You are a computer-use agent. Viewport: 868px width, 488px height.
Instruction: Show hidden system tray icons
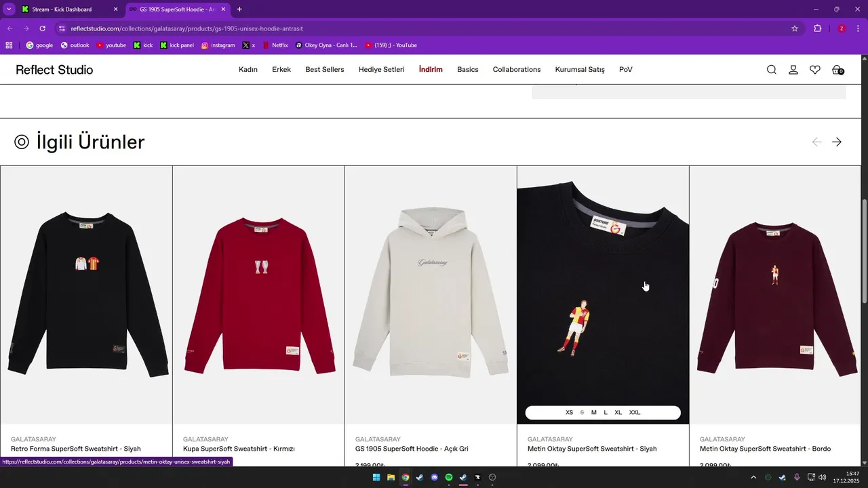[753, 477]
